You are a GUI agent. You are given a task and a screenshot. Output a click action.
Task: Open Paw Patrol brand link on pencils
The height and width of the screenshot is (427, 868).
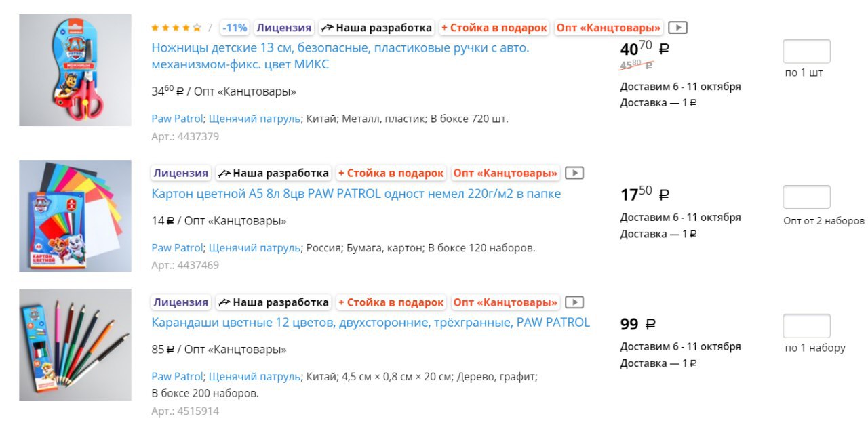pos(177,376)
